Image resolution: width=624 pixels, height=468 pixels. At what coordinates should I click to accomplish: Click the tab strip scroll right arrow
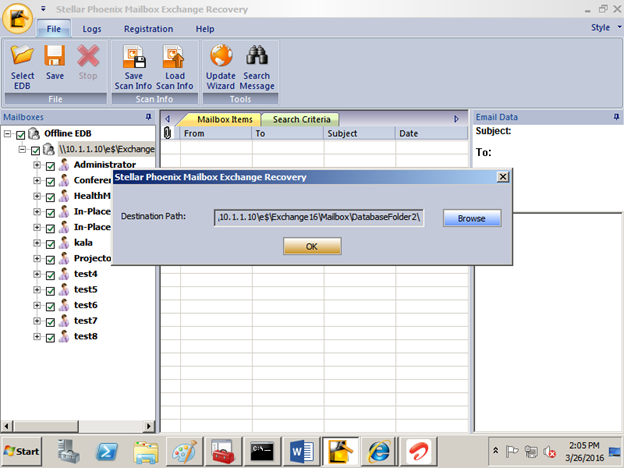456,119
